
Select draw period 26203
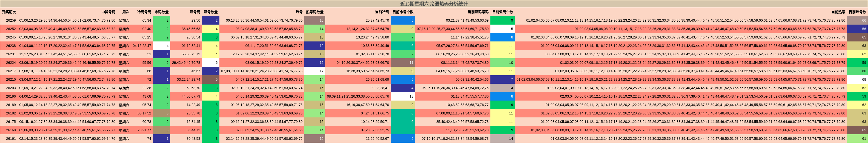click(11, 88)
